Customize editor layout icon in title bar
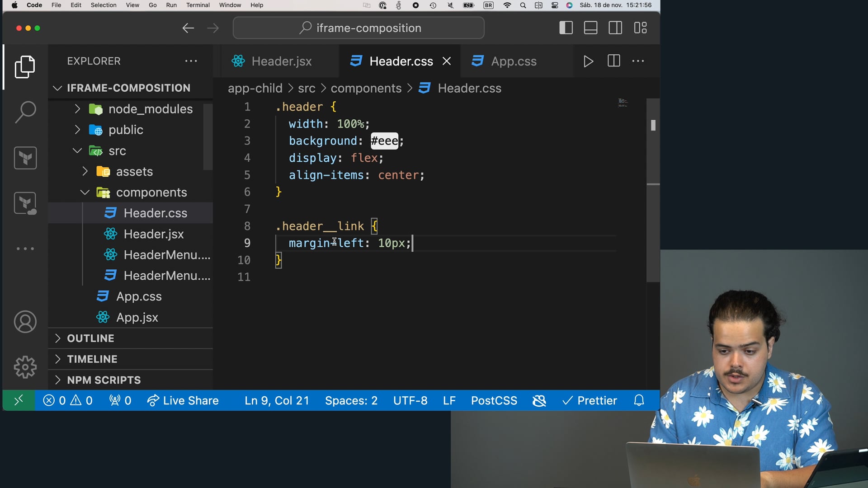Screen dimensions: 868x488 pos(640,28)
